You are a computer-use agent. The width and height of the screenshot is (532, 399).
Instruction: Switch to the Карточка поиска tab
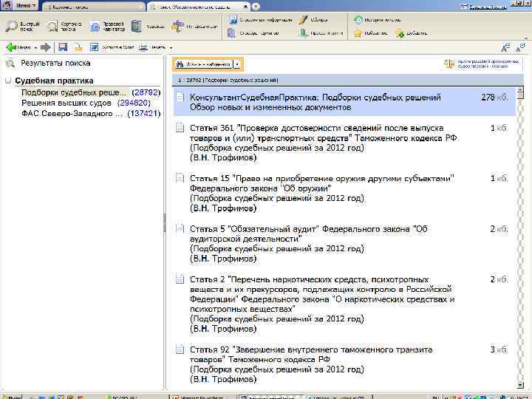(93, 7)
